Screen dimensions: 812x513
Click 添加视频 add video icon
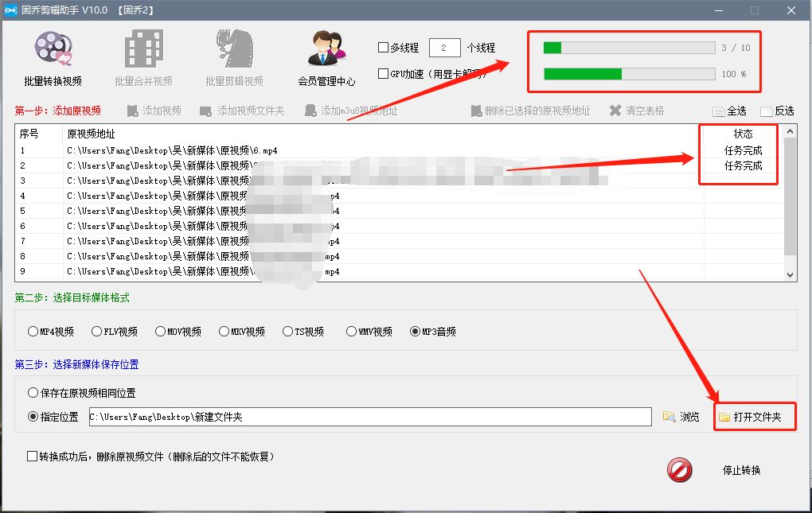(133, 111)
